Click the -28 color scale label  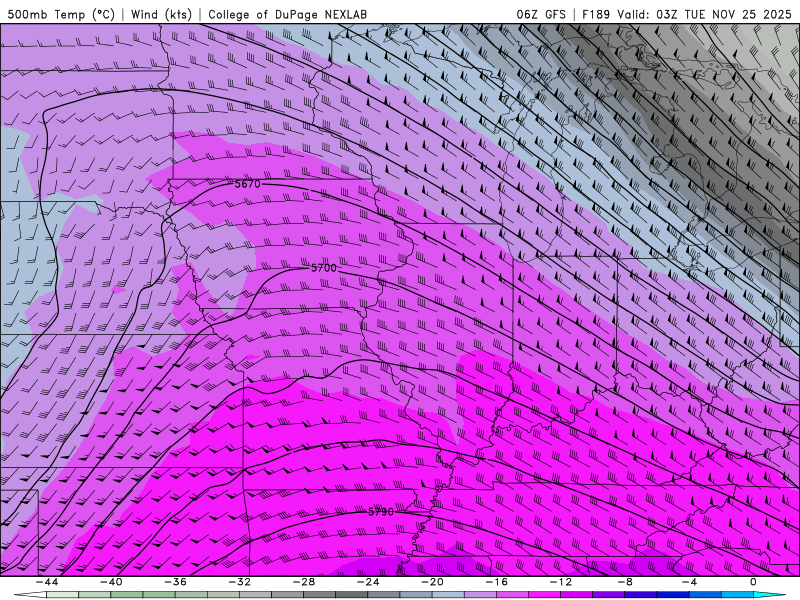[x=304, y=582]
